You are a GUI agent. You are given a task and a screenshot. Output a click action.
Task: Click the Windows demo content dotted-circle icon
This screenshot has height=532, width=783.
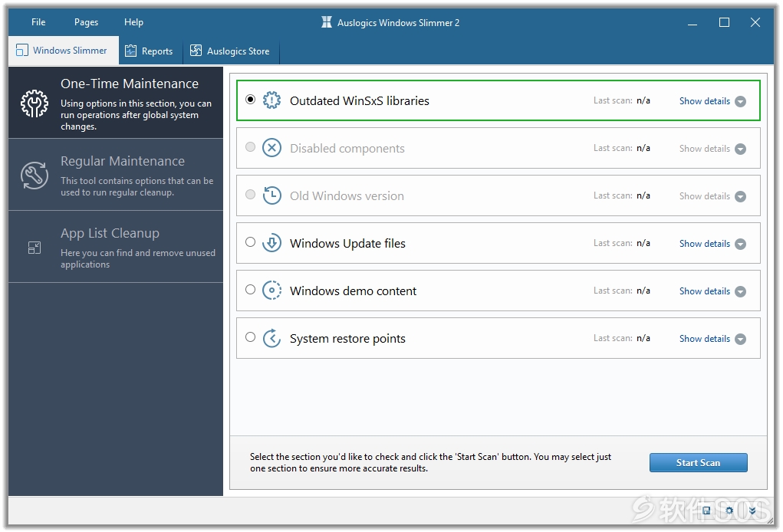[271, 291]
